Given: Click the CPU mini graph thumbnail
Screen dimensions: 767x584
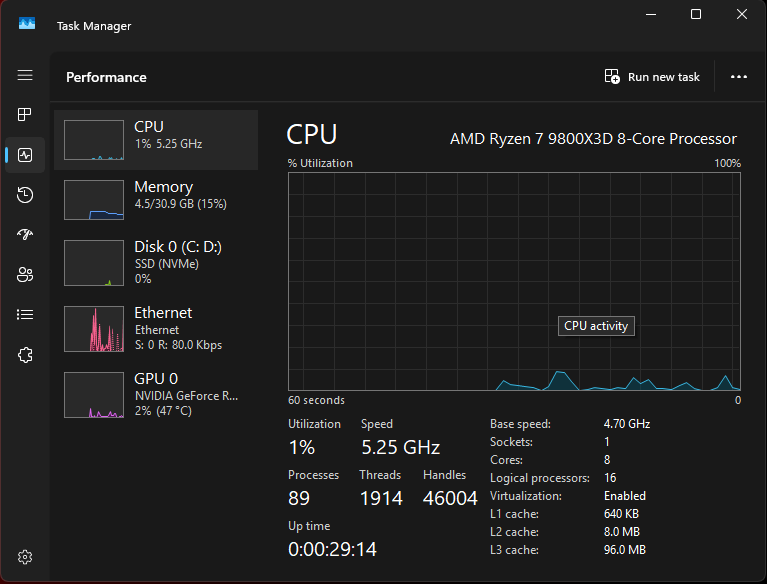Looking at the screenshot, I should click(94, 140).
